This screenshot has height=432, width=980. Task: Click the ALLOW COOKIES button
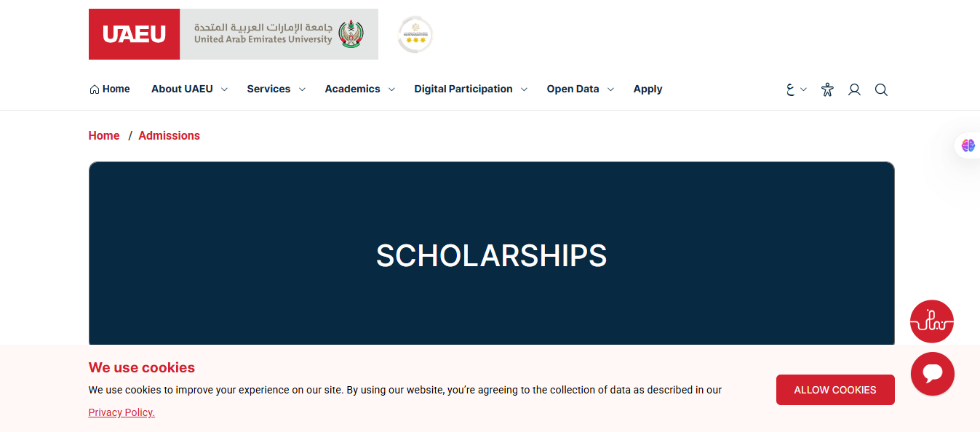pyautogui.click(x=834, y=390)
